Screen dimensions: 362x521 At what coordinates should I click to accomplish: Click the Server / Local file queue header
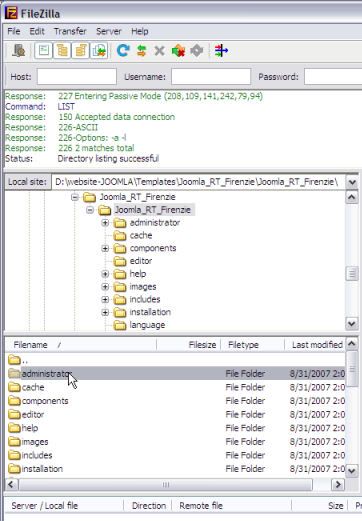click(64, 506)
